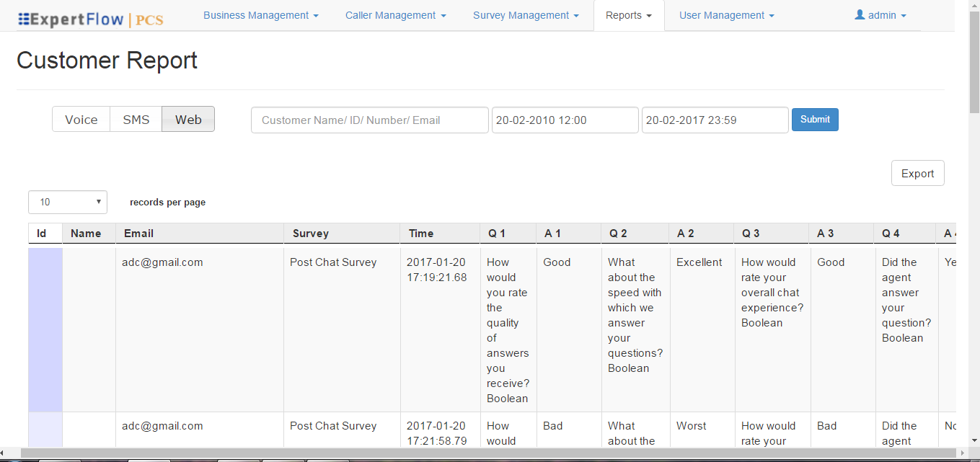Click the Export button
Viewport: 980px width, 462px height.
(x=917, y=173)
